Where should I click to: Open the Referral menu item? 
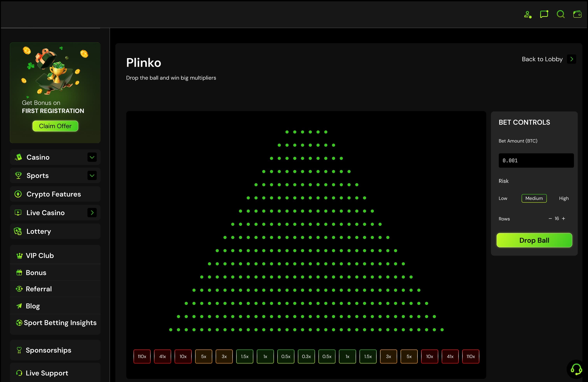55,289
